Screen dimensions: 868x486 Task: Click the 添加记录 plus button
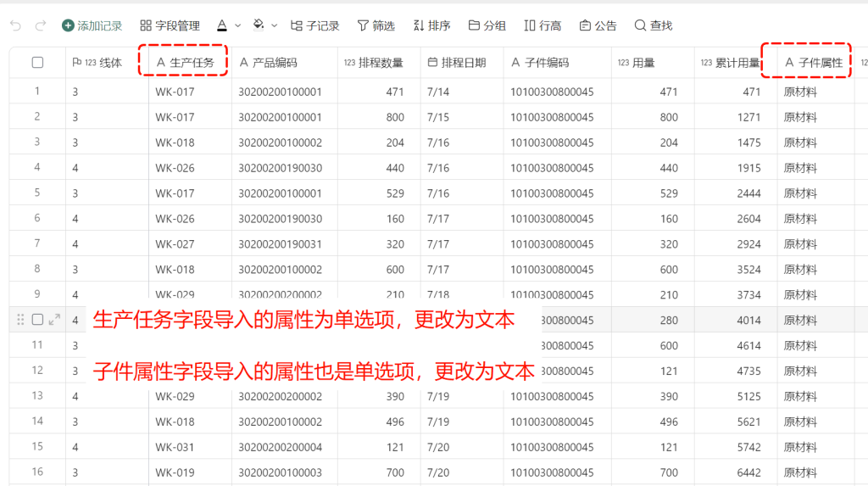92,25
